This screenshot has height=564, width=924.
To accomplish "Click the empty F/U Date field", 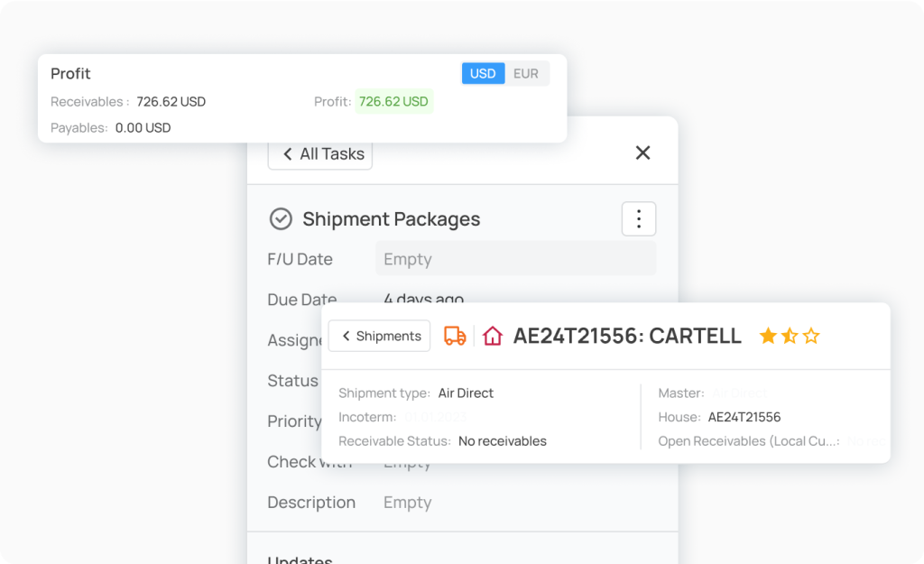I will 515,258.
